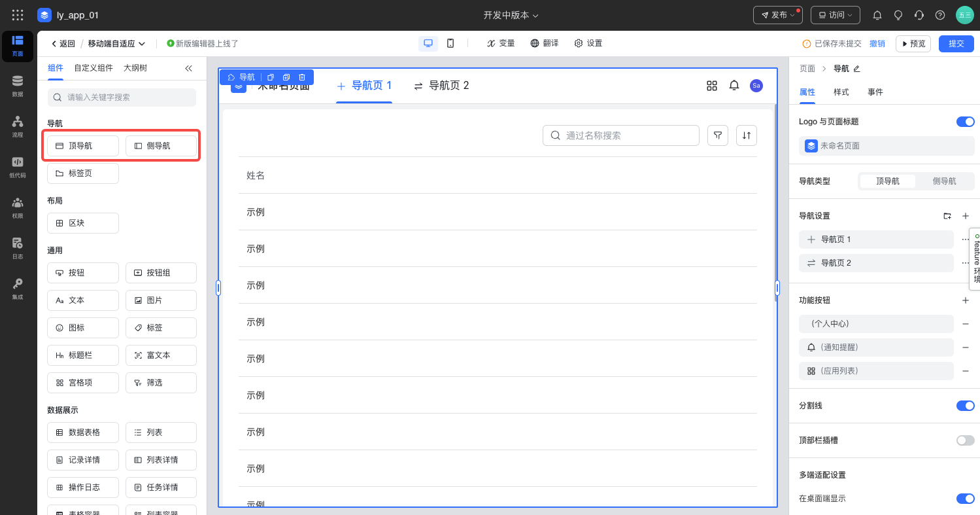Switch to the 组件 tab

[56, 68]
